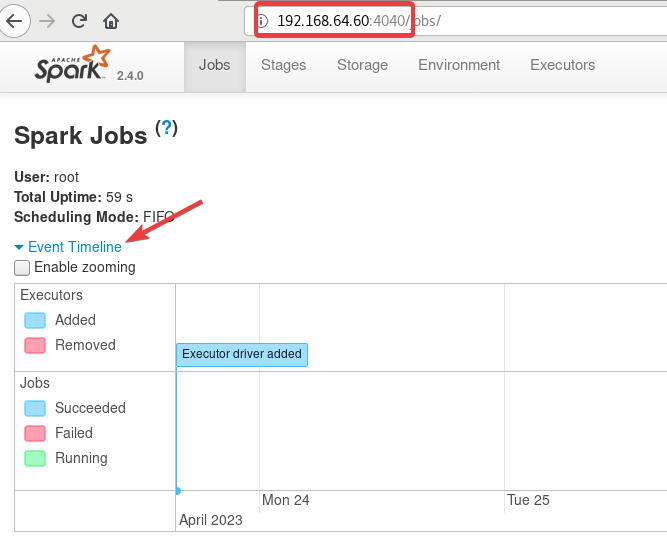Click the 'User: root' text

tap(46, 177)
